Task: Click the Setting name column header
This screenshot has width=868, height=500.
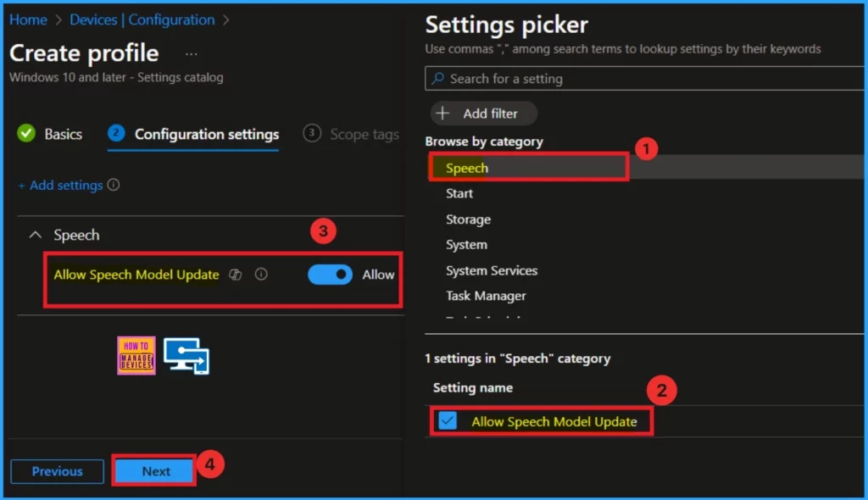Action: click(x=473, y=387)
